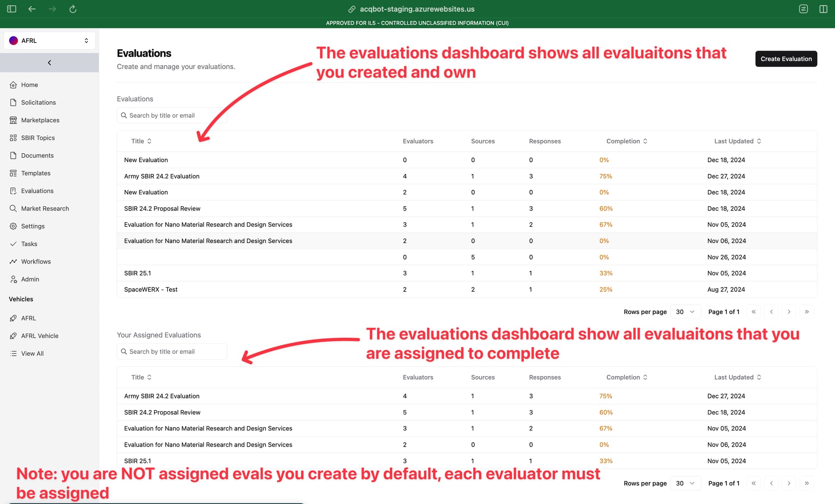Go to previous page of assigned evaluations

point(772,483)
